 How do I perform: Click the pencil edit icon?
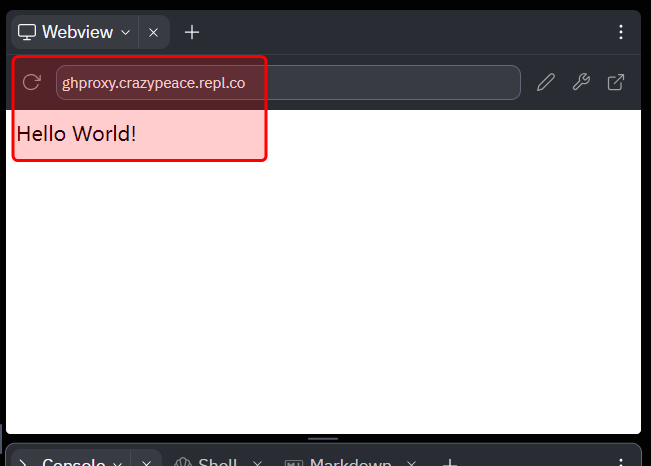coord(545,83)
